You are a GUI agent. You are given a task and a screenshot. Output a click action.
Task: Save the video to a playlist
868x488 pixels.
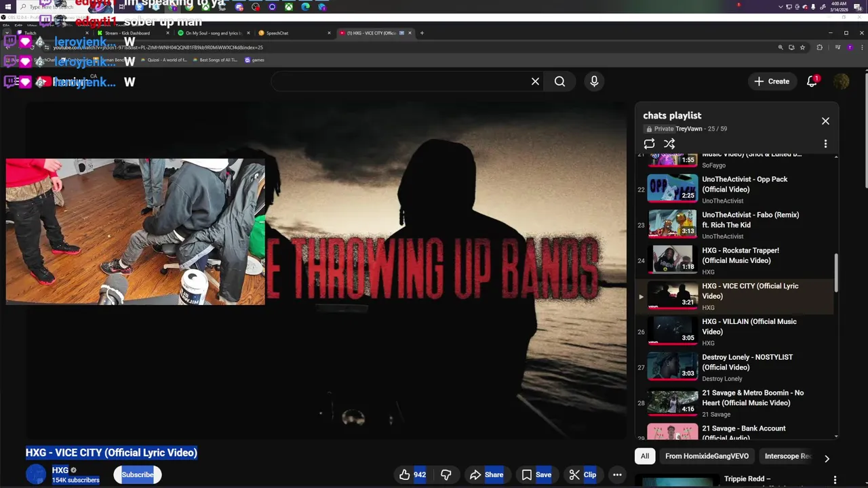(x=536, y=474)
